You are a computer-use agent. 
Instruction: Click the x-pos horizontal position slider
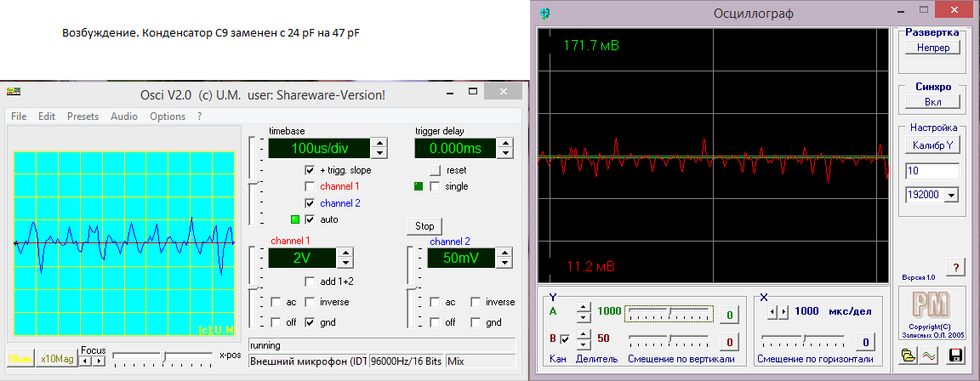164,355
